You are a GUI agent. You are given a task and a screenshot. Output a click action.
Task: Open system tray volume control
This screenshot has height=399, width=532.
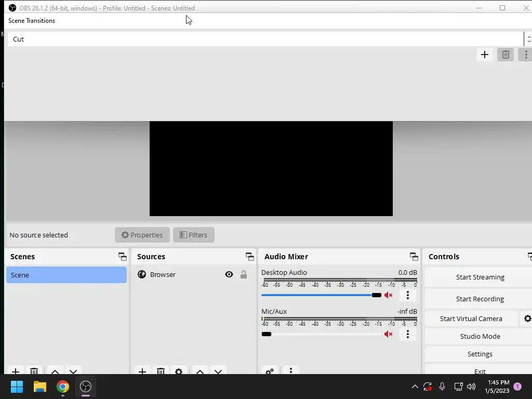(471, 387)
